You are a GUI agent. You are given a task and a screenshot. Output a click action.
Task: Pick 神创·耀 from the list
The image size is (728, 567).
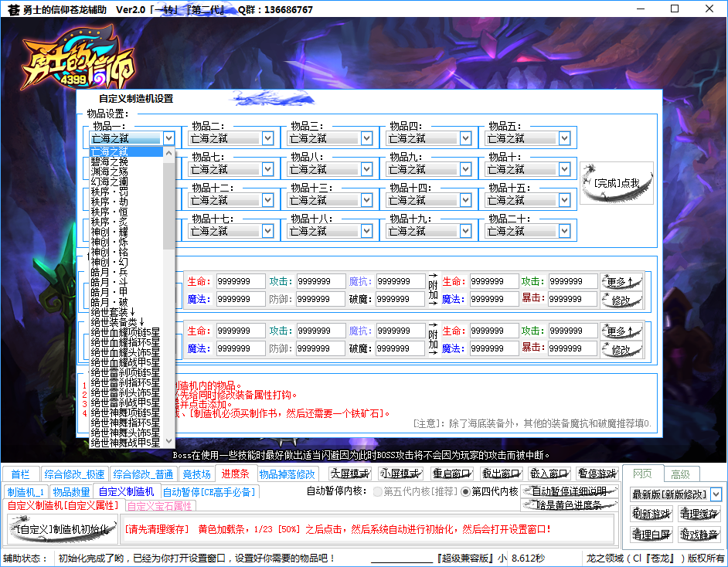pyautogui.click(x=126, y=232)
